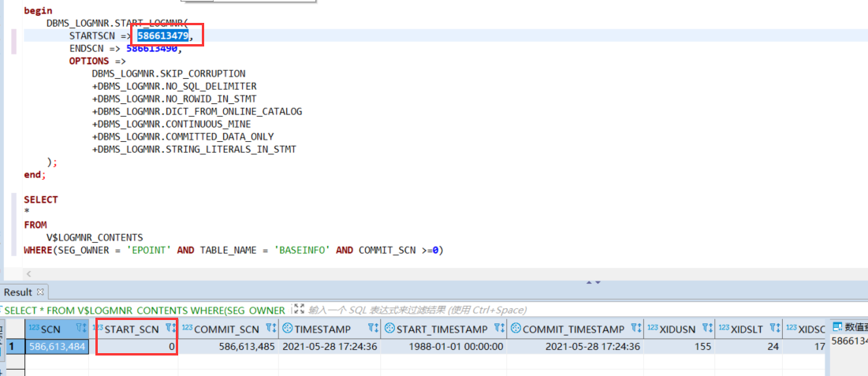Screen dimensions: 868x376
Task: Click the panel divider collapse arrows
Action: [592, 281]
